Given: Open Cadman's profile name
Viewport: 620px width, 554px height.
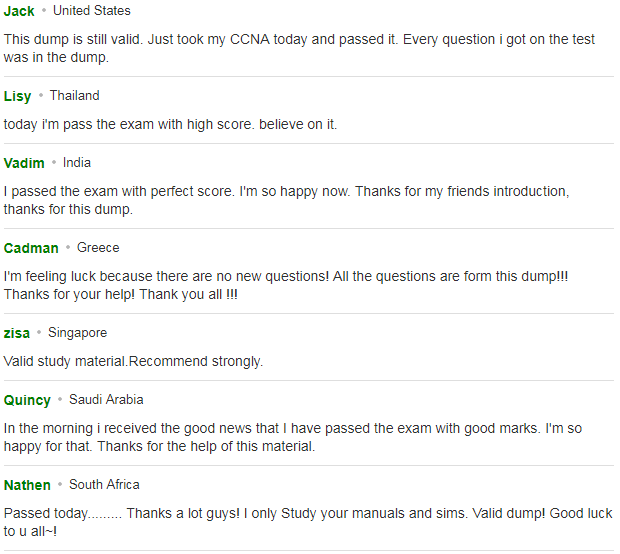Looking at the screenshot, I should (31, 248).
